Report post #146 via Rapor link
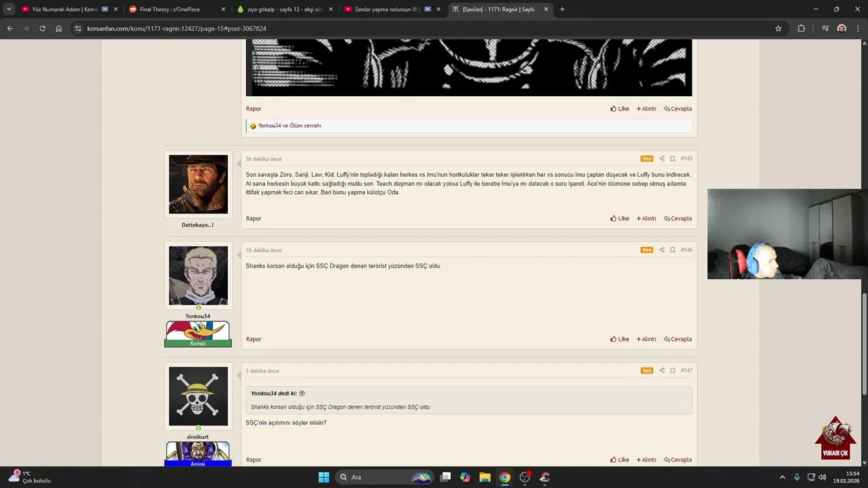 (x=254, y=339)
